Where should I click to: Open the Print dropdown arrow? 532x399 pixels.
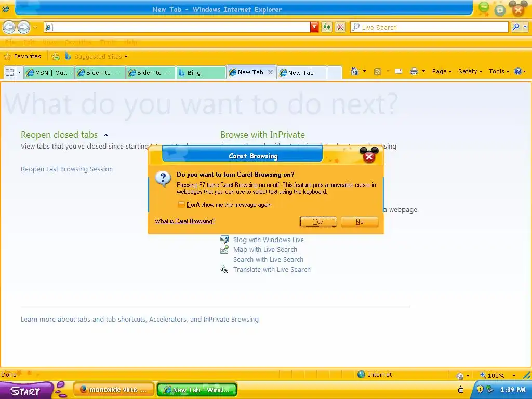coord(423,71)
